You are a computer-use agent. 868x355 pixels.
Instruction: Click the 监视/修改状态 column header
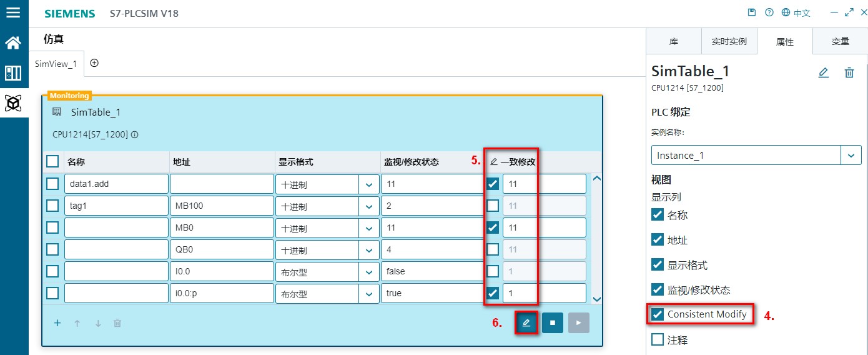tap(411, 162)
